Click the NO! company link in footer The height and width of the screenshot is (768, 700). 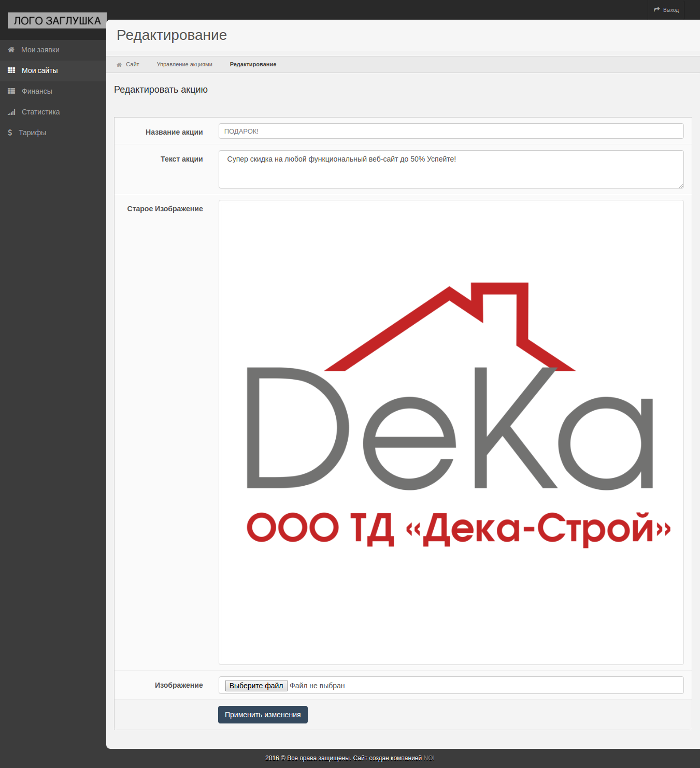tap(429, 758)
